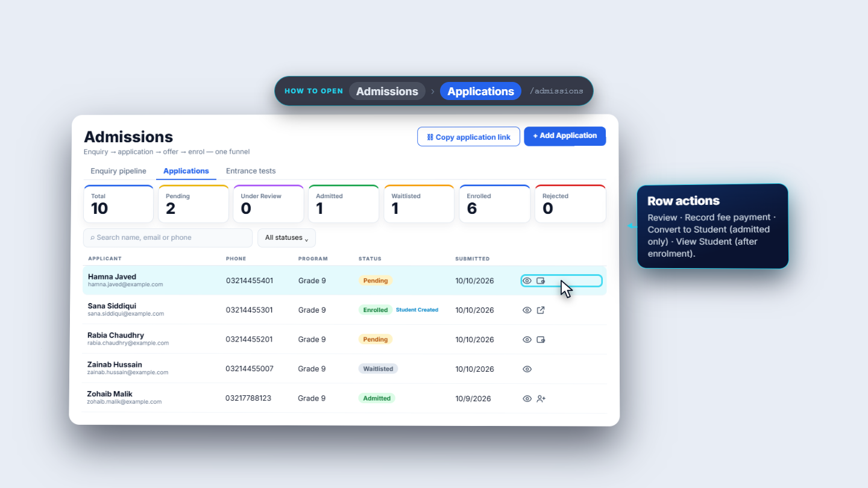The height and width of the screenshot is (488, 868).
Task: Review Zainab Hussain's application via eye icon
Action: 527,369
